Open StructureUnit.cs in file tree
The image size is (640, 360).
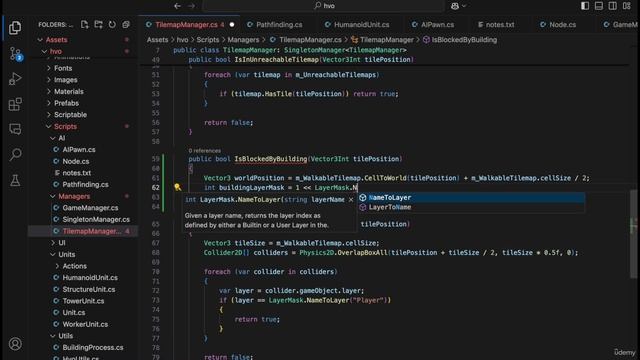coord(89,289)
